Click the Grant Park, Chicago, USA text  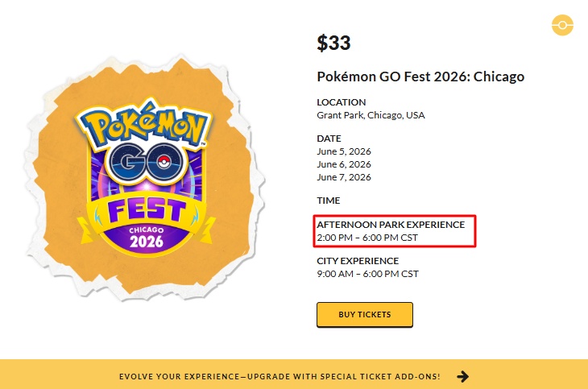pyautogui.click(x=371, y=115)
